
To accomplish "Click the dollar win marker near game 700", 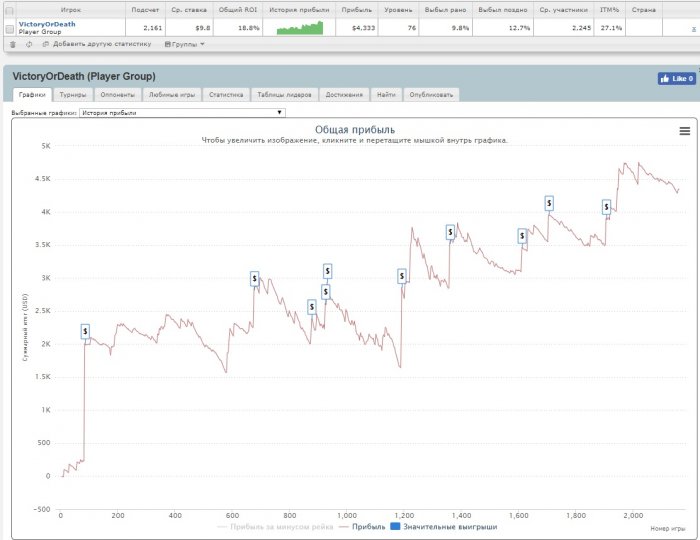I will (254, 279).
